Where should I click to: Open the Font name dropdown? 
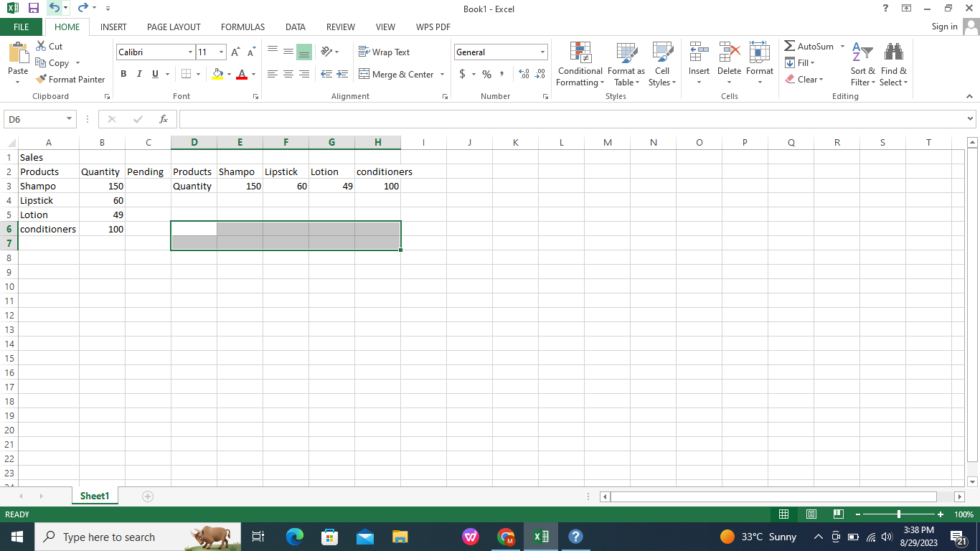189,52
